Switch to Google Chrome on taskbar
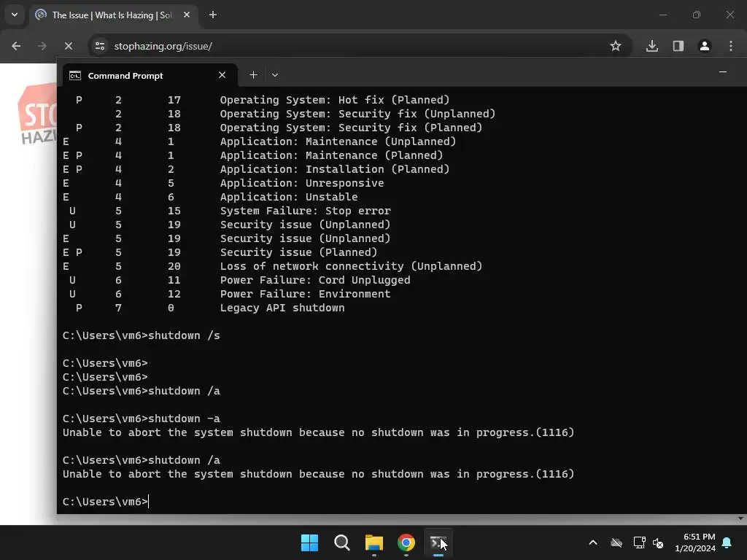Viewport: 747px width, 560px height. pyautogui.click(x=406, y=542)
